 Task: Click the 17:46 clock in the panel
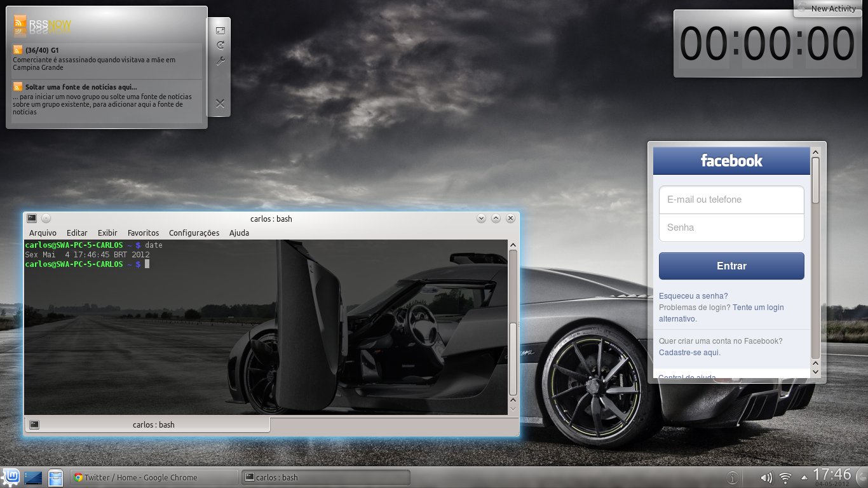832,474
